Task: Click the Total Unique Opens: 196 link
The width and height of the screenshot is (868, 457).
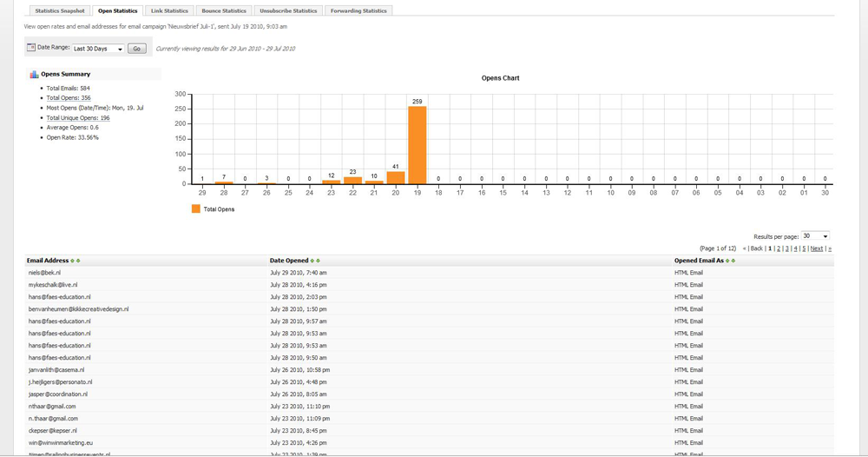Action: 78,118
